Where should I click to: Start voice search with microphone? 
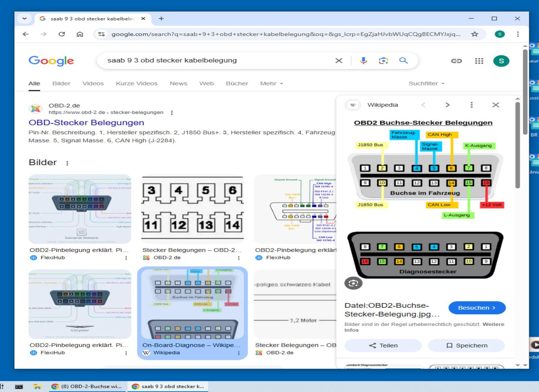(x=363, y=61)
